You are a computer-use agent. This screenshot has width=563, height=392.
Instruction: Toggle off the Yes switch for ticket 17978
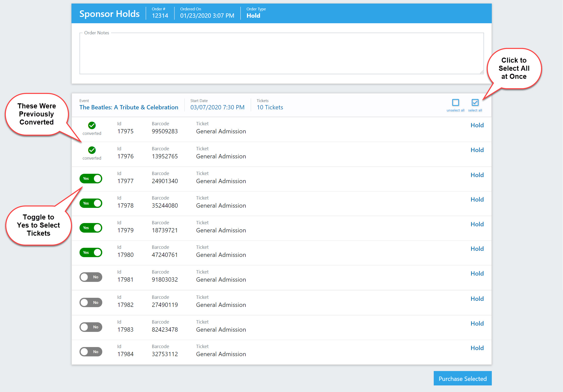[x=91, y=203]
